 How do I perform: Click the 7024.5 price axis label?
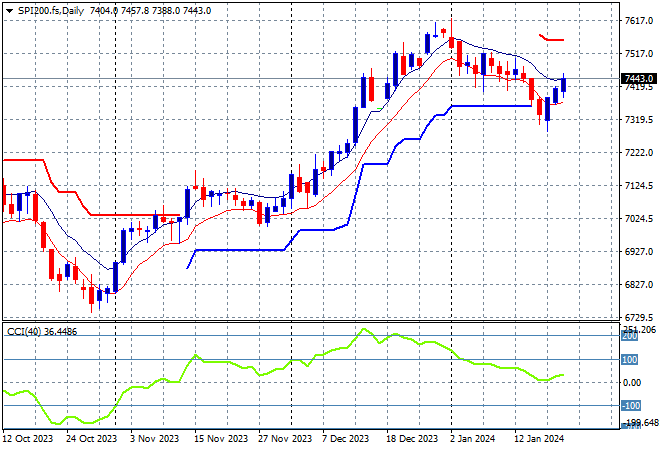638,219
